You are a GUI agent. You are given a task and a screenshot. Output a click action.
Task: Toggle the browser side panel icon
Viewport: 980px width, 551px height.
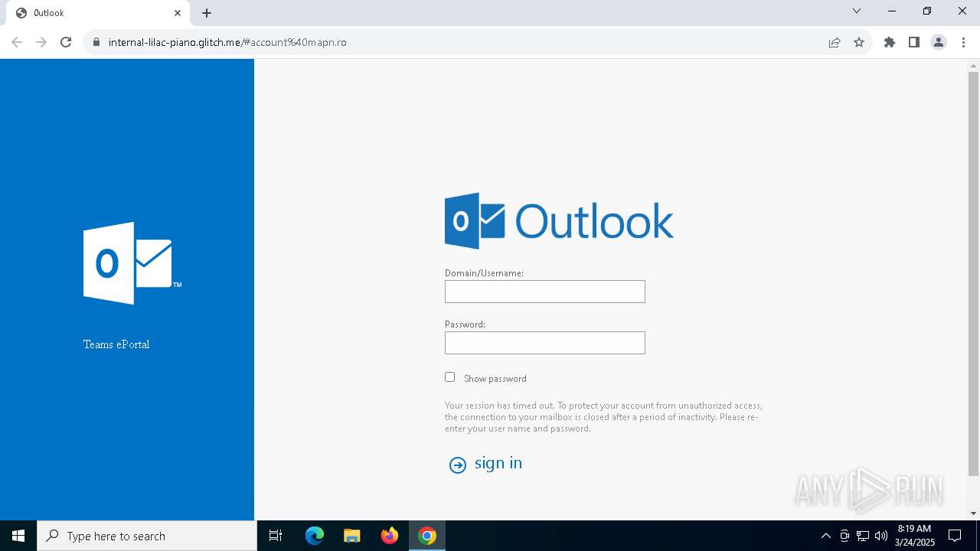point(914,42)
